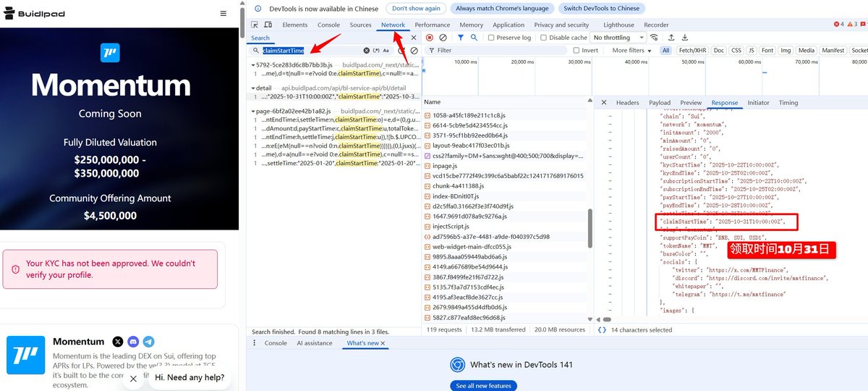Click See all new features button
This screenshot has width=868, height=391.
[x=483, y=386]
